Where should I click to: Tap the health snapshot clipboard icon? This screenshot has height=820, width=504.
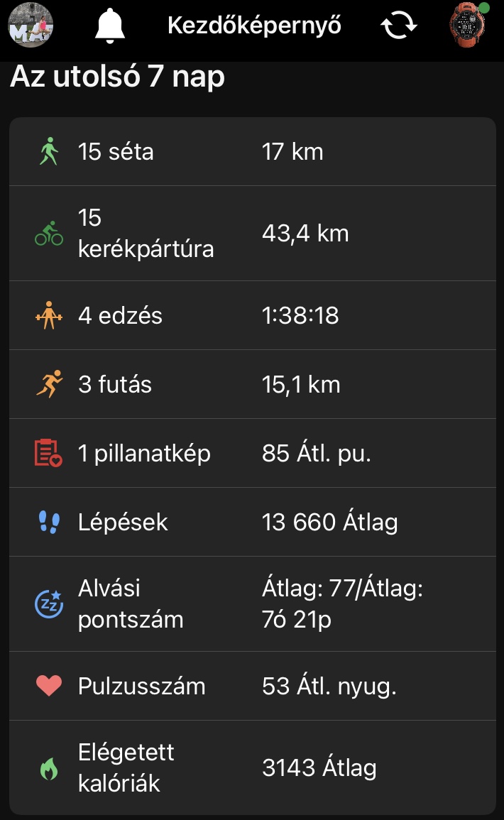[49, 454]
